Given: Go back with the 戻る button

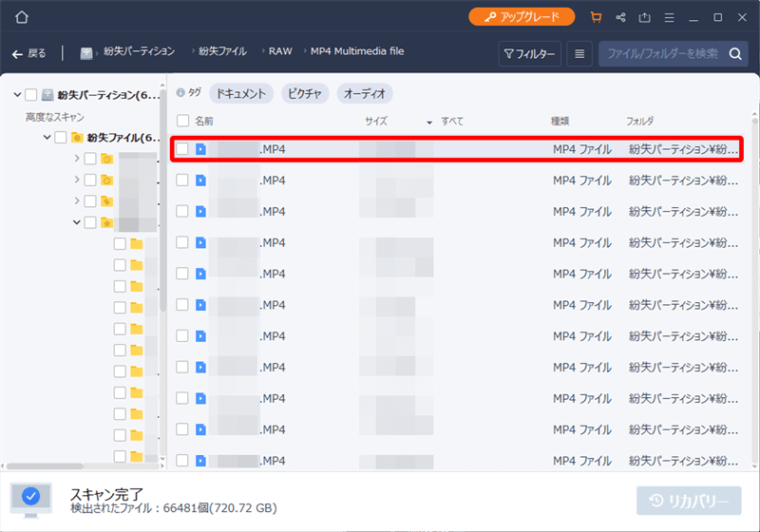Looking at the screenshot, I should [29, 53].
